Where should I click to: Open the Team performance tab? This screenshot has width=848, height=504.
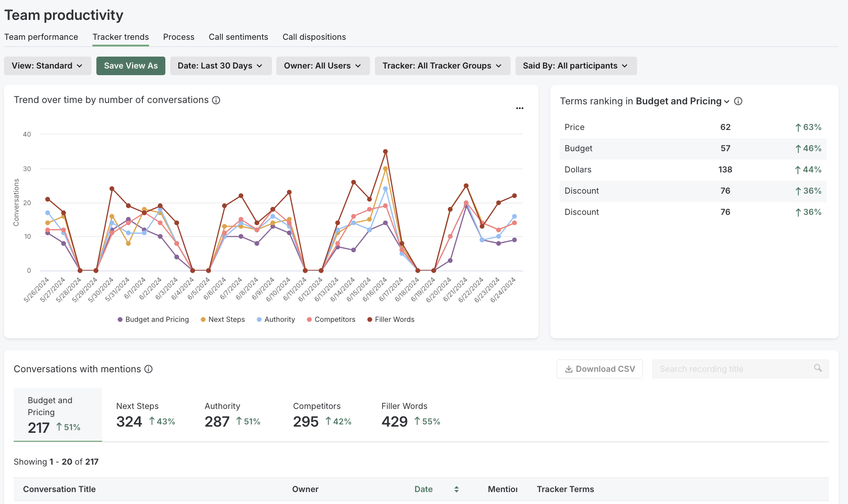coord(41,37)
